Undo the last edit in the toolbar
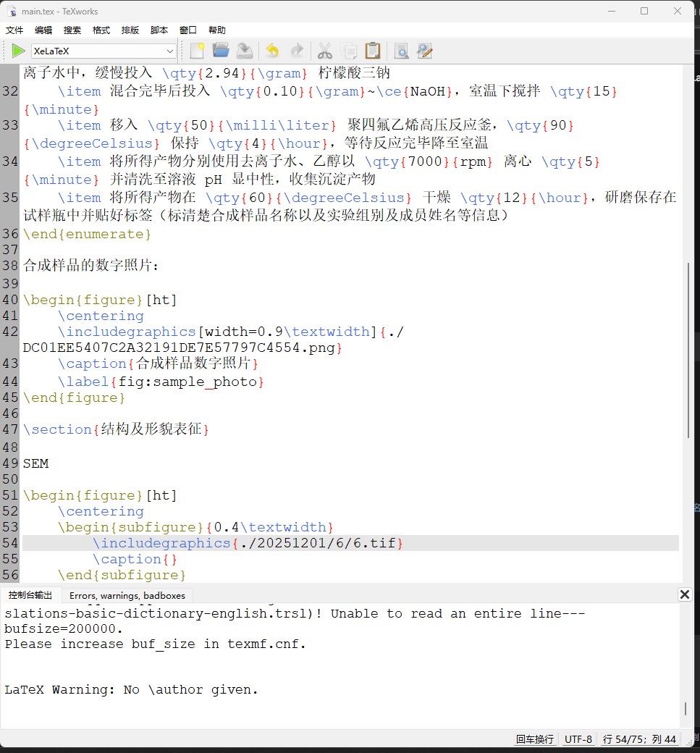Viewport: 700px width, 753px height. pos(272,51)
